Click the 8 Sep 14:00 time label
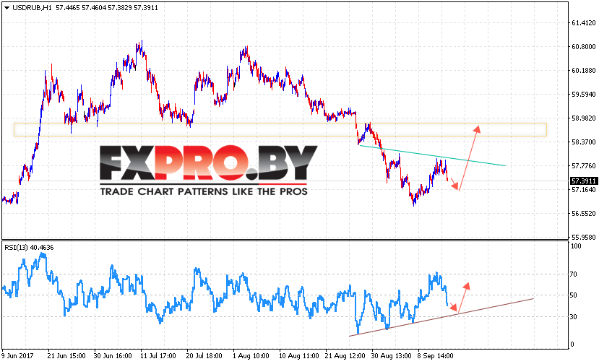 tap(435, 356)
